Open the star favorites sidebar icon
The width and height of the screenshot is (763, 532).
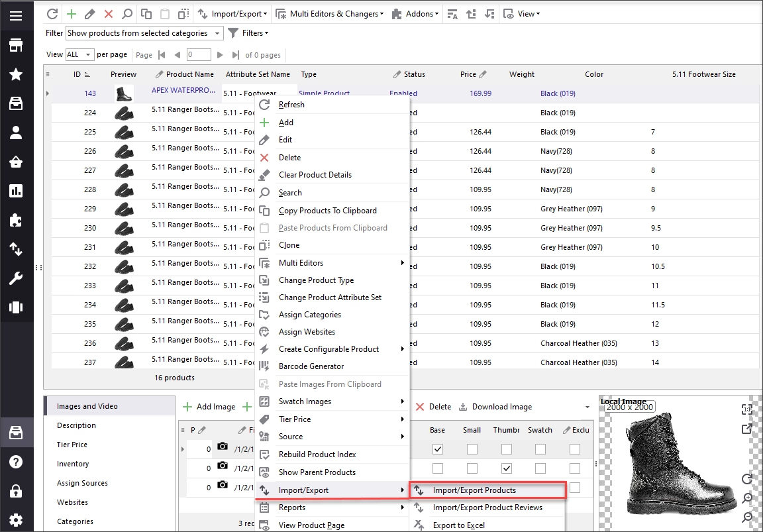(16, 74)
